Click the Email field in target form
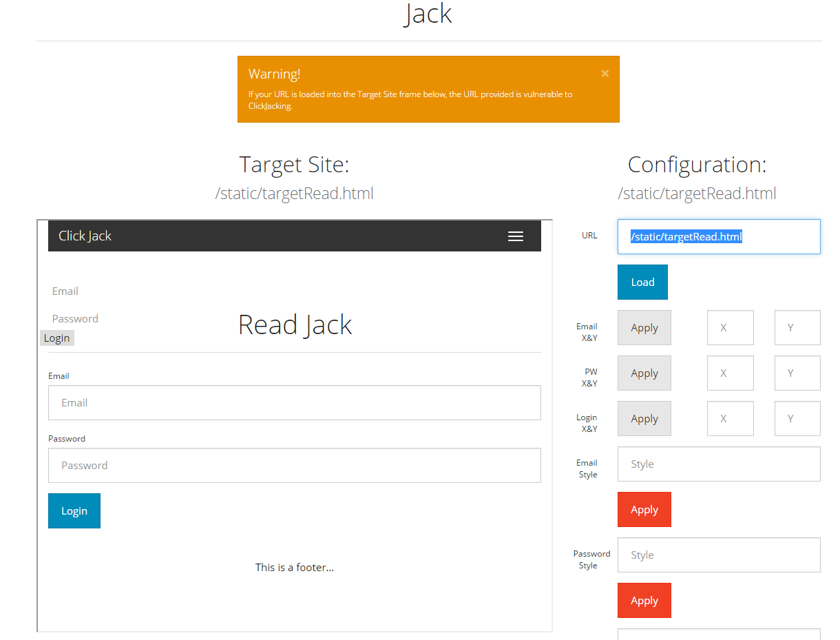This screenshot has height=640, width=840. (x=294, y=403)
